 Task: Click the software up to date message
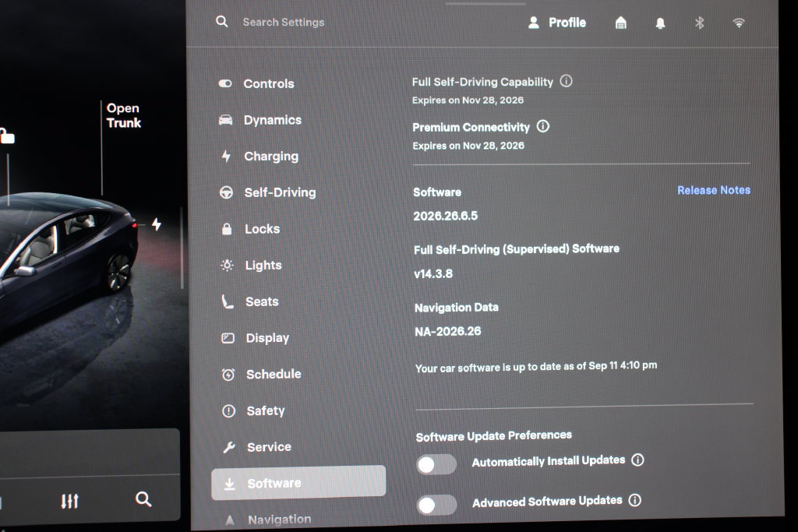[x=536, y=367]
